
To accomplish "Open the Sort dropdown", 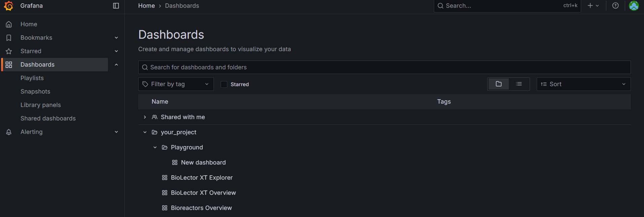I will pos(583,84).
